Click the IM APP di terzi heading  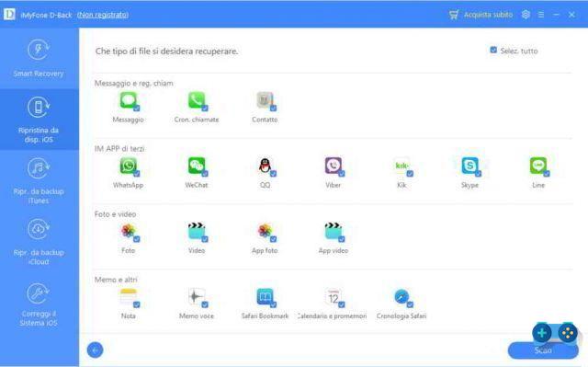119,149
